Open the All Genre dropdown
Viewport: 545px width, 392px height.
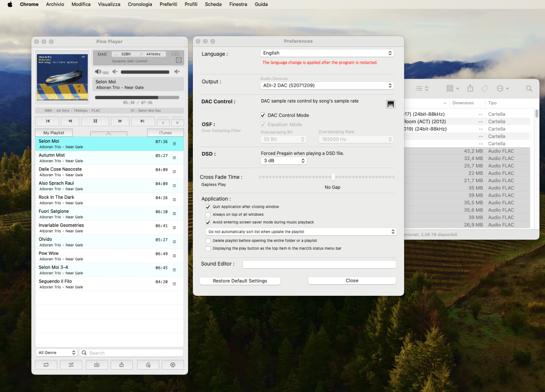56,353
